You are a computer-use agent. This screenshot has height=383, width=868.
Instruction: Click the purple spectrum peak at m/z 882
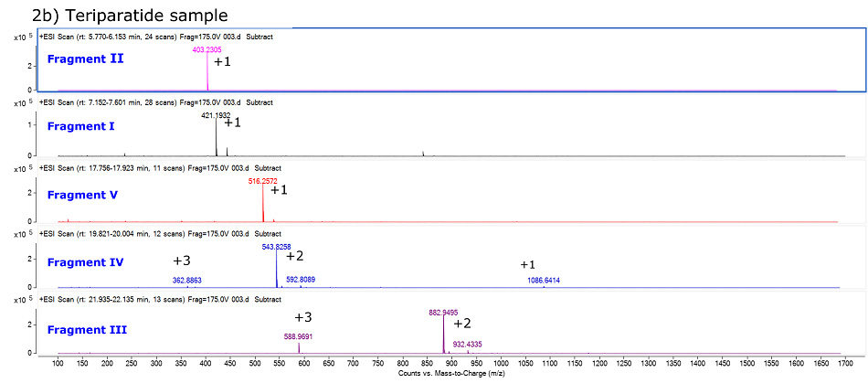(x=443, y=335)
